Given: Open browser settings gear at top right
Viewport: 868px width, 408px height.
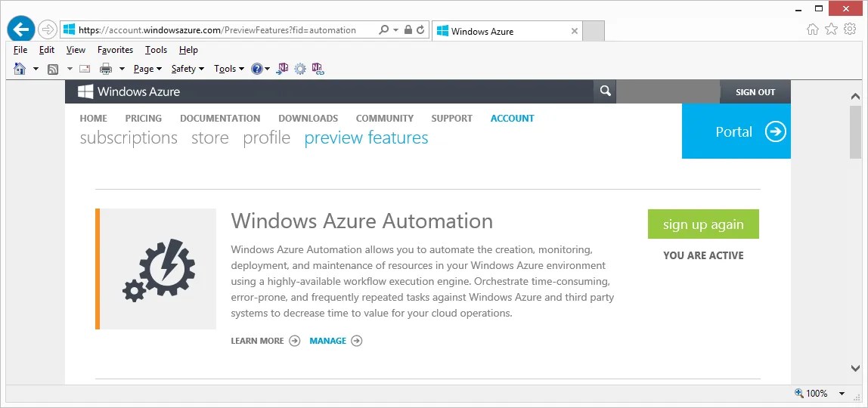Looking at the screenshot, I should 850,29.
